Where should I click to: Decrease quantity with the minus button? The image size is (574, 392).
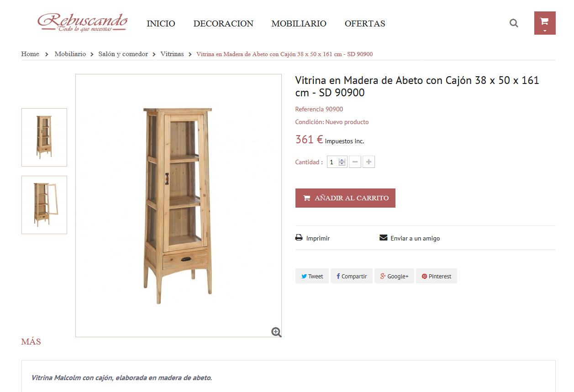(x=355, y=162)
